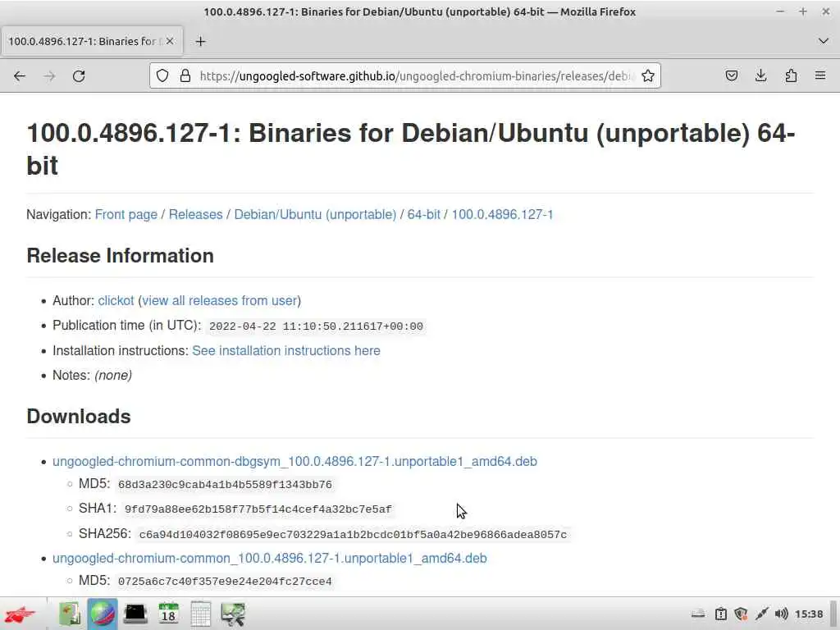The image size is (840, 630).
Task: View all releases from user
Action: (x=220, y=300)
